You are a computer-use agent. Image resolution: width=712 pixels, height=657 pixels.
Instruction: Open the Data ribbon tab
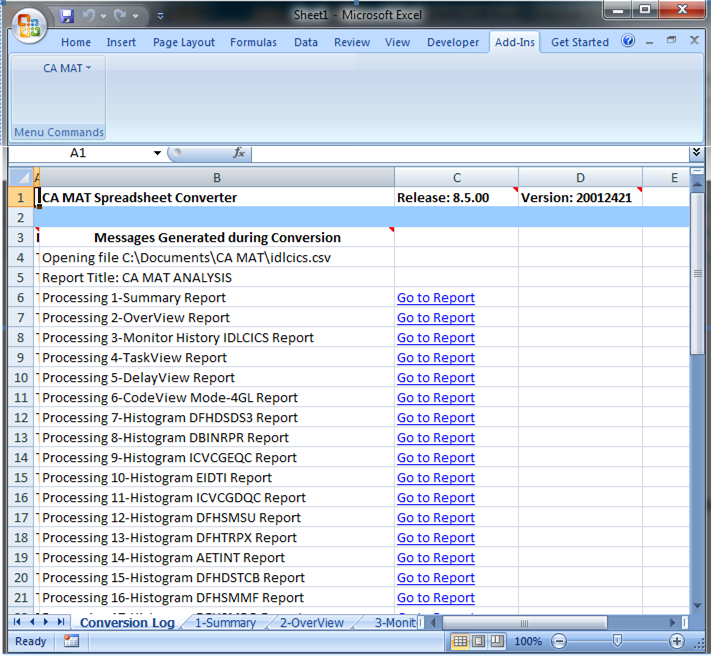click(x=306, y=42)
